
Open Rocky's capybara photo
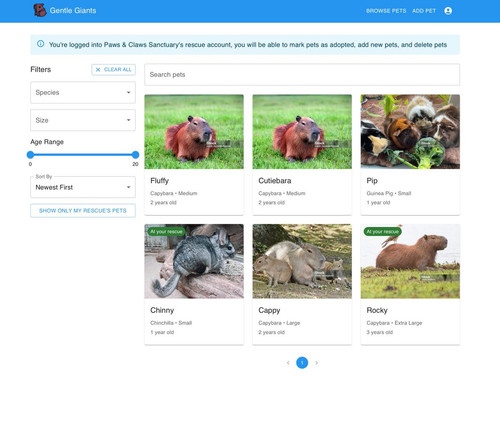point(410,261)
